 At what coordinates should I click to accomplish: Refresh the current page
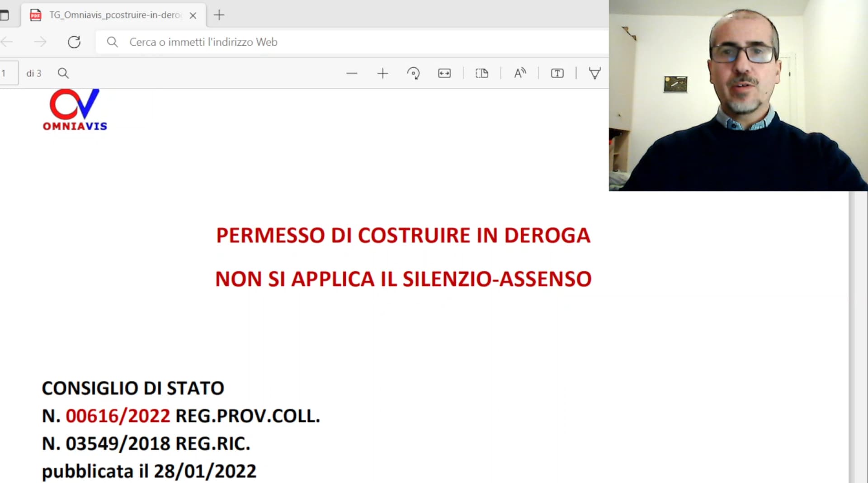pos(74,42)
